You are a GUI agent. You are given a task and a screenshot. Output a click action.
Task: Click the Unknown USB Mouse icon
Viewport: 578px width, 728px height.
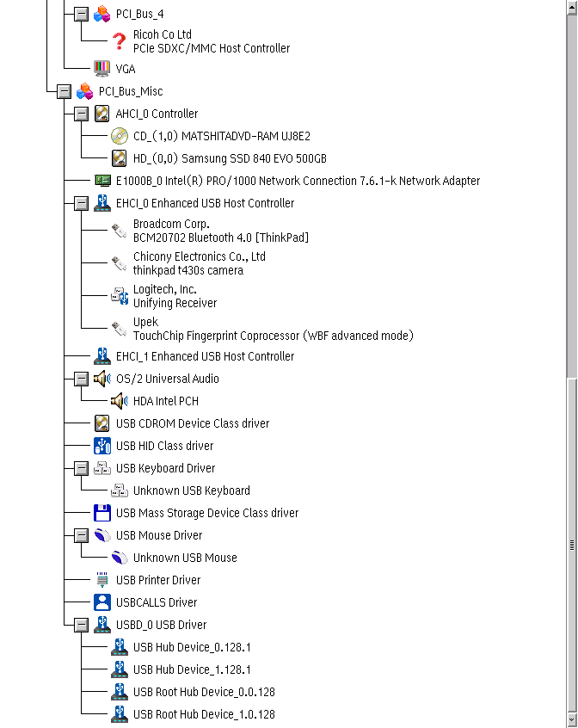coord(120,558)
